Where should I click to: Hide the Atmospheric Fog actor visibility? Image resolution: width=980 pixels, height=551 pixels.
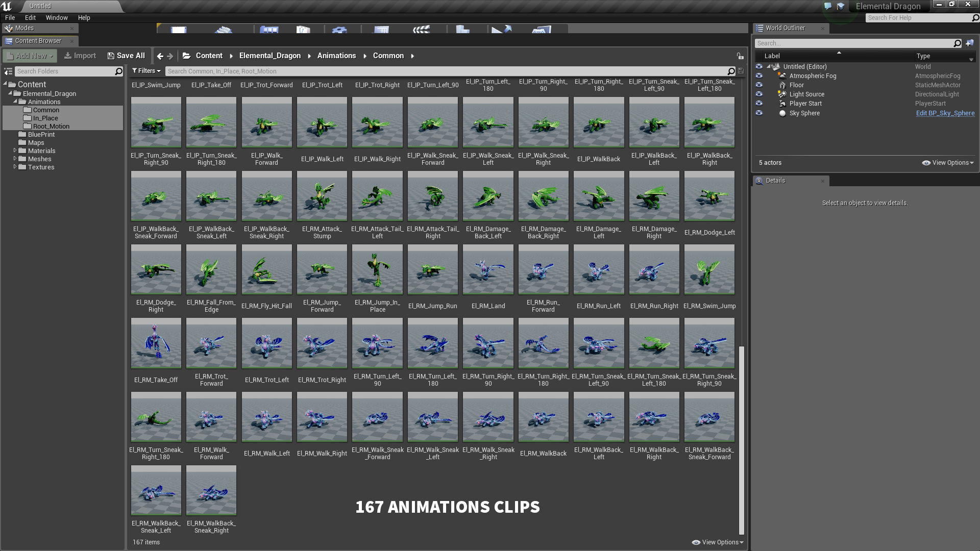(x=759, y=76)
